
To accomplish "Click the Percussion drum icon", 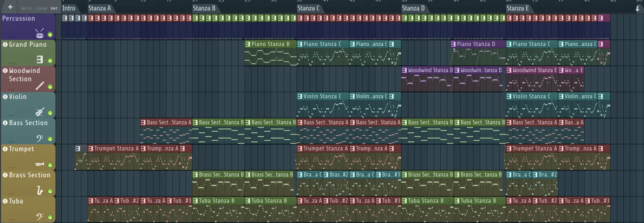I will pos(40,34).
